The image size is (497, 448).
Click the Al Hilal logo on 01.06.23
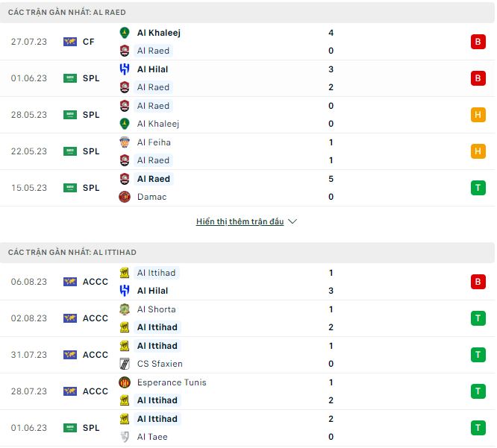(x=125, y=69)
